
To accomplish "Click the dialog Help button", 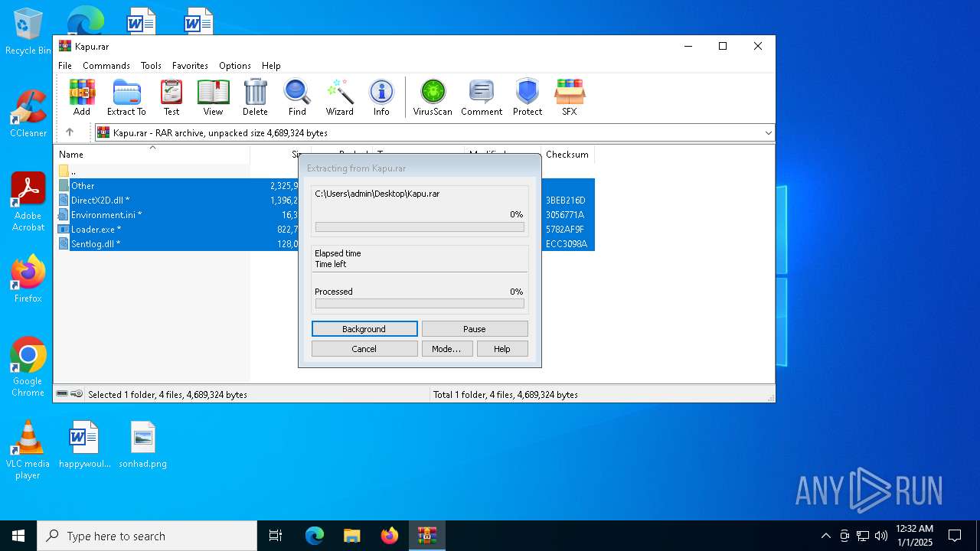I will click(x=502, y=349).
